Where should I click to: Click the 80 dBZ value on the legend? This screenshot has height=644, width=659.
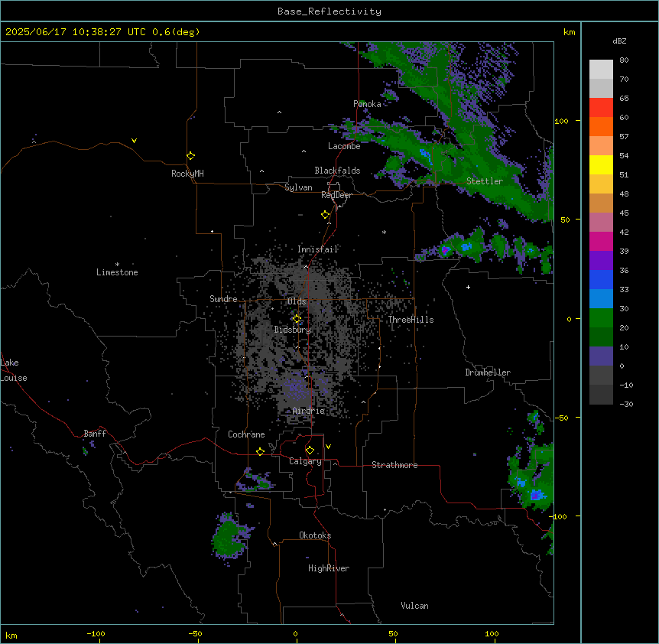pos(624,60)
